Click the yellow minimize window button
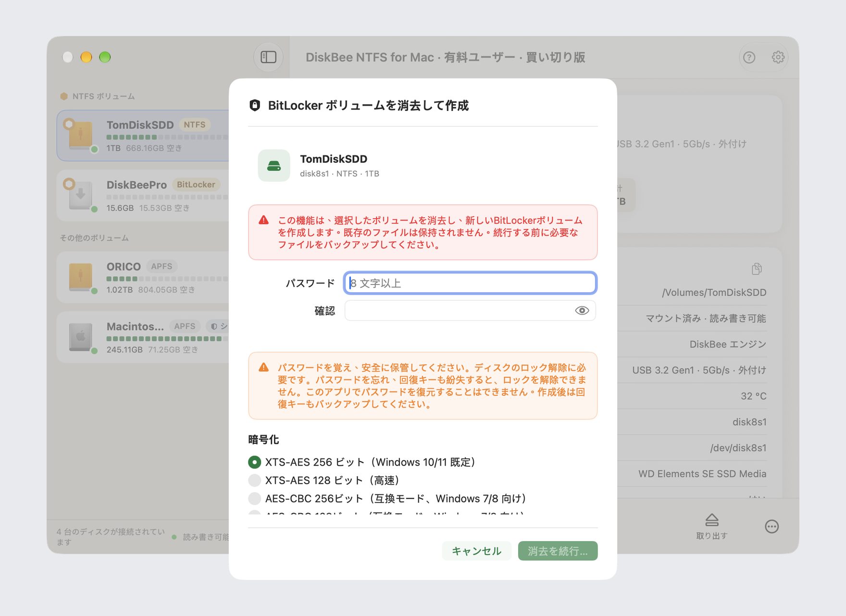846x616 pixels. click(86, 57)
